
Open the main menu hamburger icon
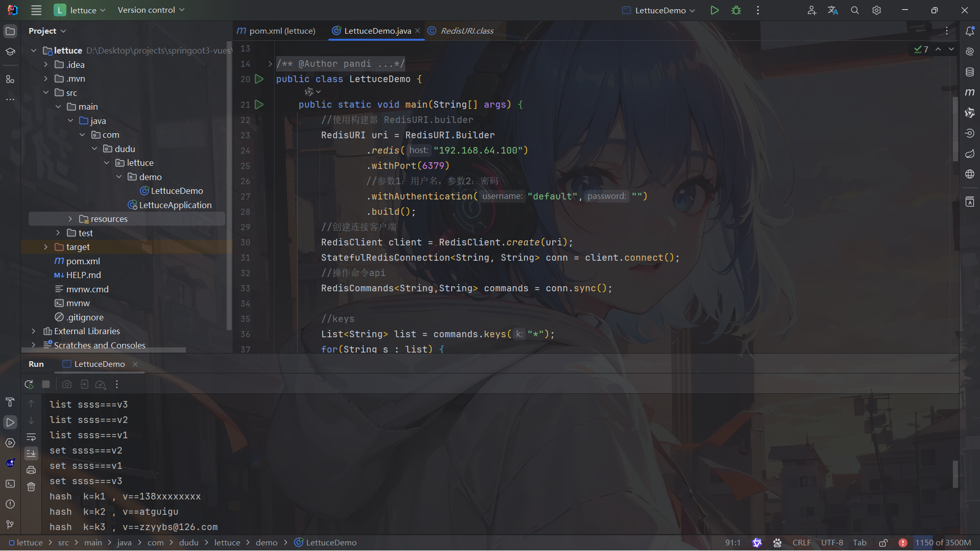(36, 10)
